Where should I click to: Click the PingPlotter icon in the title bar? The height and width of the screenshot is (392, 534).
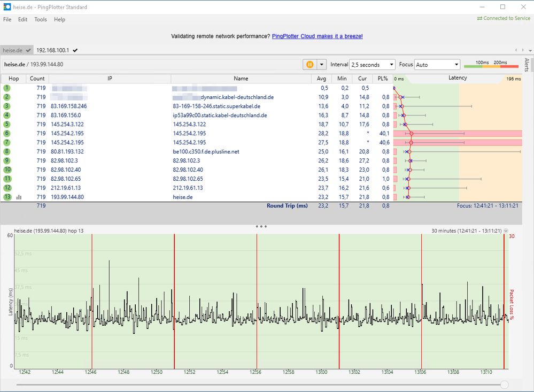click(x=6, y=7)
